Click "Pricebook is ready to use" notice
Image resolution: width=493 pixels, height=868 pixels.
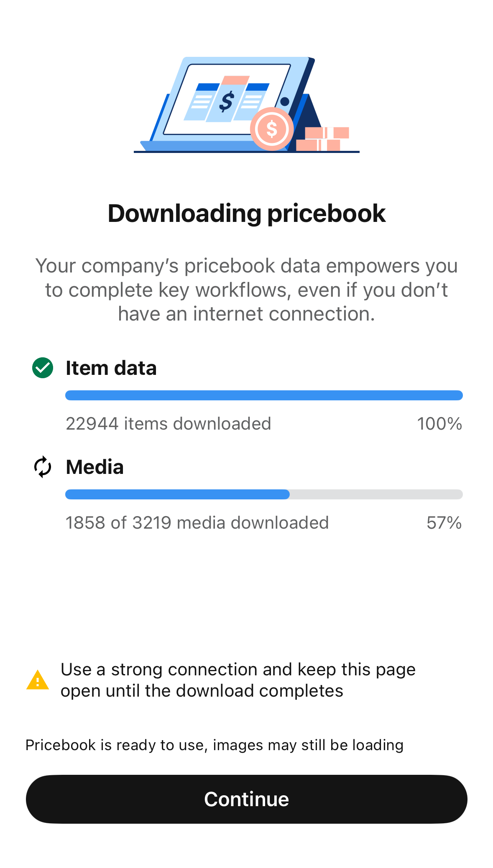(x=215, y=745)
